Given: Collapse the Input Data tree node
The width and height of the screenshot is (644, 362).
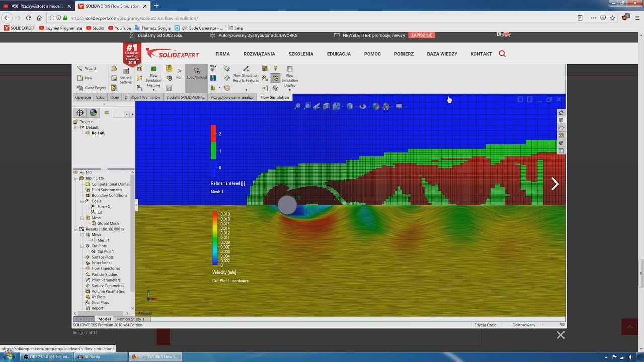Looking at the screenshot, I should click(x=76, y=178).
